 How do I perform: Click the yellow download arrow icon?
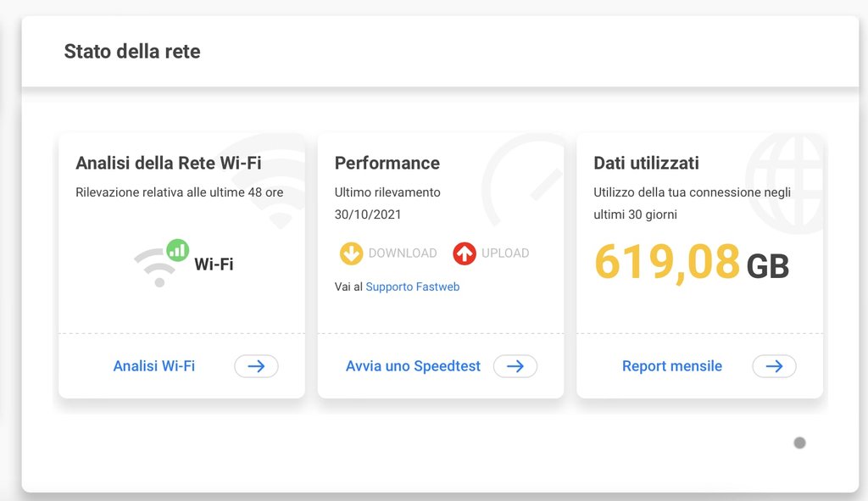point(351,253)
